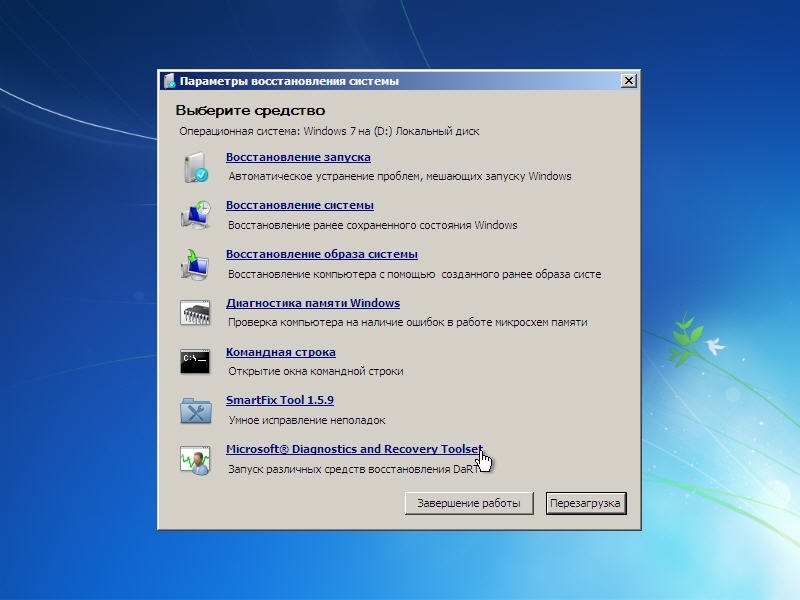
Task: Close the 'Параметры восстановления системы' dialog
Action: [628, 81]
